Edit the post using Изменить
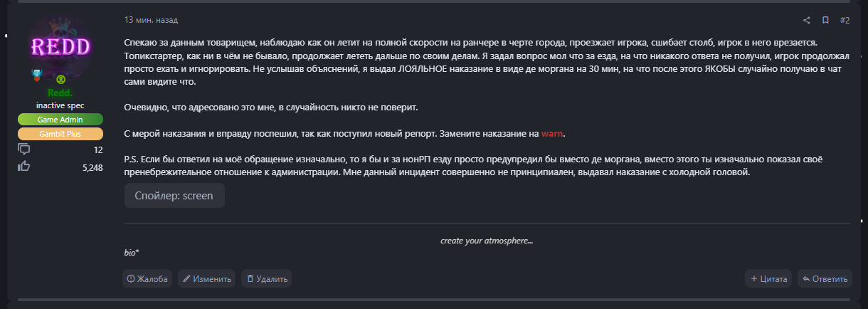Screen dimensions: 868x309 pyautogui.click(x=207, y=278)
